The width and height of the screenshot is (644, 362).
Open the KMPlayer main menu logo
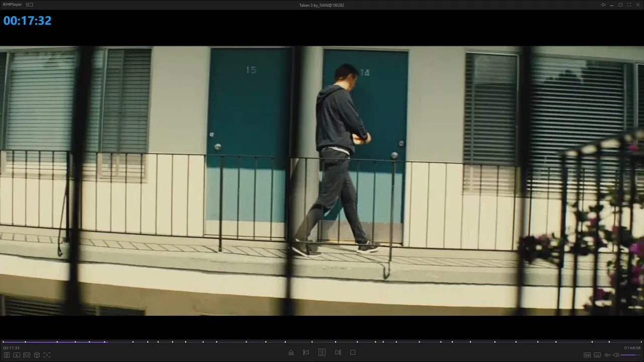pos(13,5)
